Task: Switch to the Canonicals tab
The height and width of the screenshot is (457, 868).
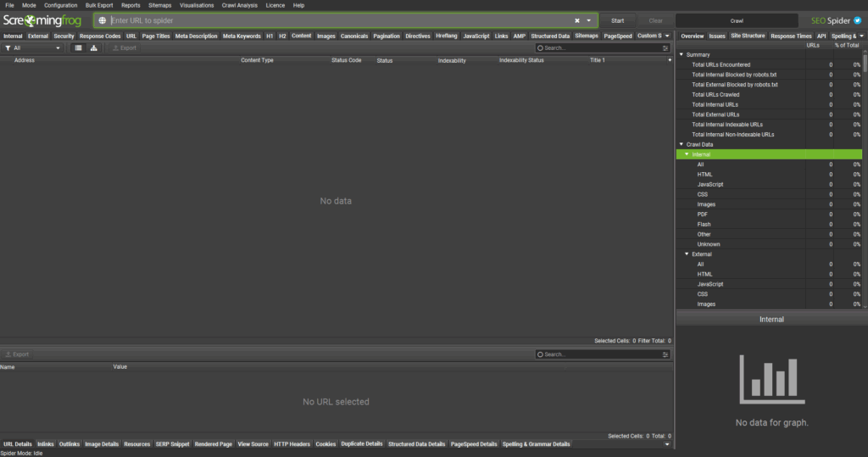Action: 354,36
